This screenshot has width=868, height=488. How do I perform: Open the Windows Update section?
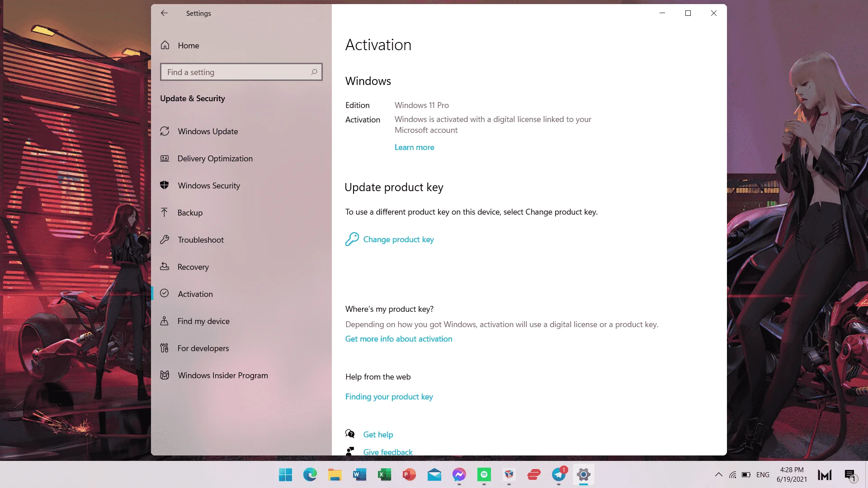(208, 131)
